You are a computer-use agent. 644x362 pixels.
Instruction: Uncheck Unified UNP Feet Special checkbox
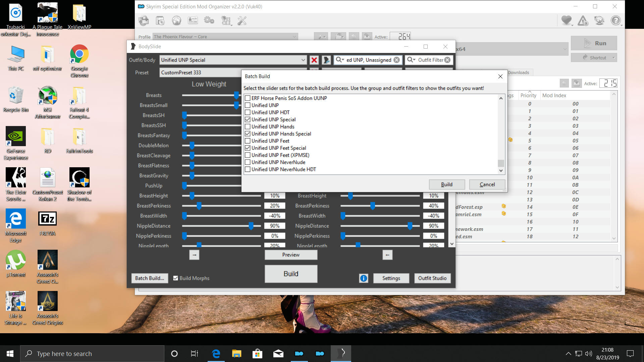pyautogui.click(x=248, y=148)
